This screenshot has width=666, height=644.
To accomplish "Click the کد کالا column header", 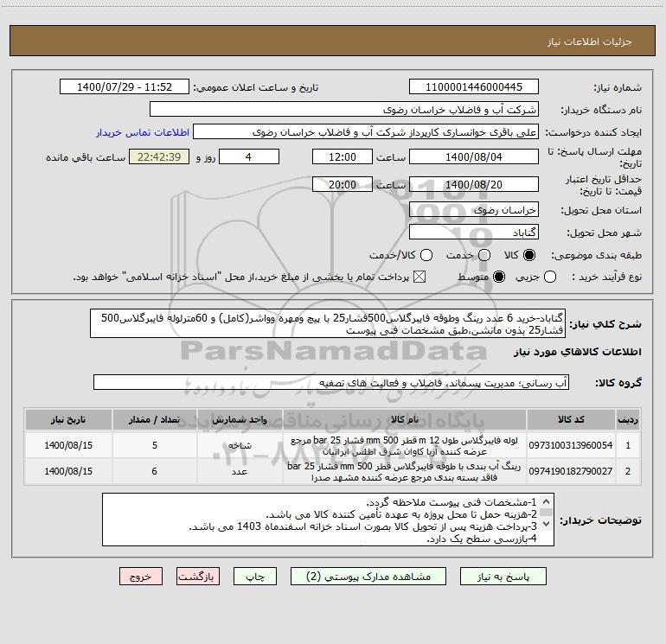I will [x=571, y=420].
